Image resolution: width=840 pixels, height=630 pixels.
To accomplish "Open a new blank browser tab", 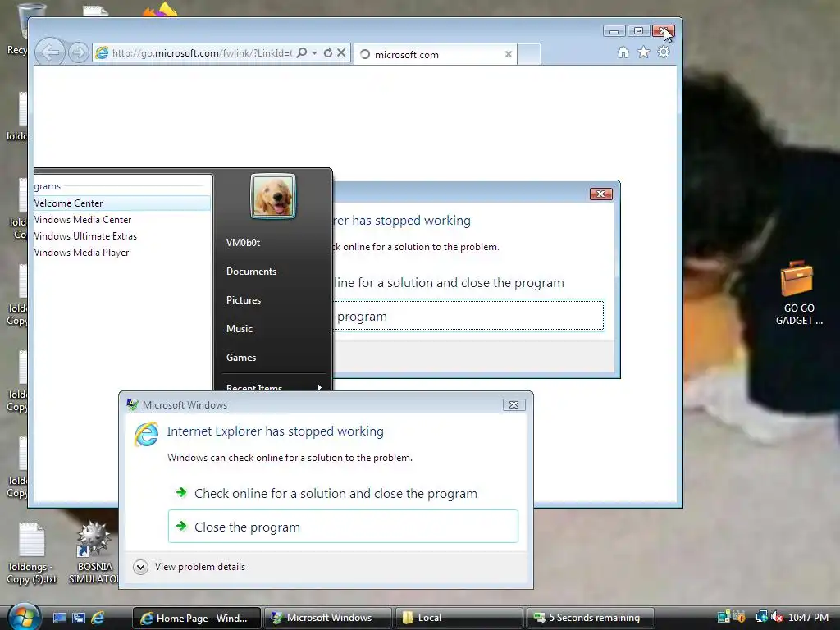I will (x=529, y=54).
